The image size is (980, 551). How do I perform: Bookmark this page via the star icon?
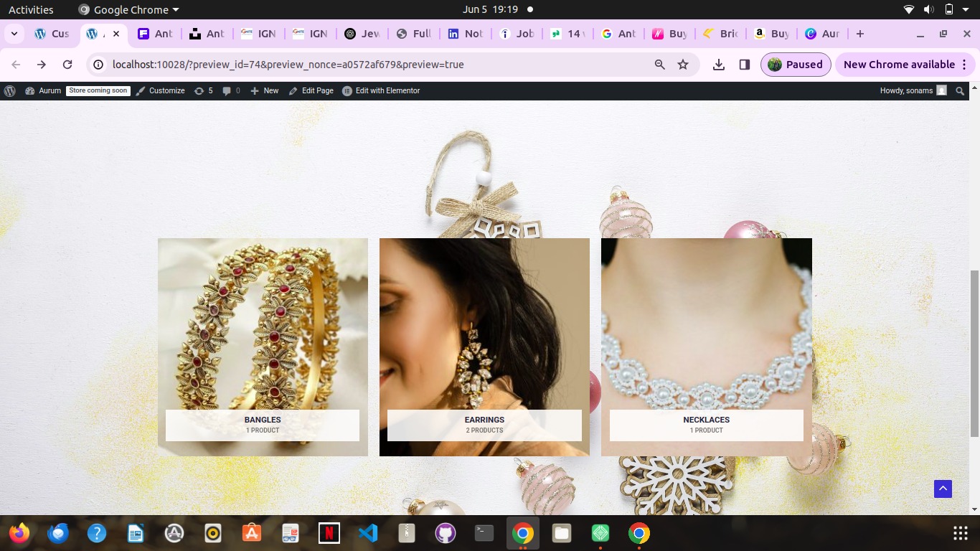pos(682,64)
